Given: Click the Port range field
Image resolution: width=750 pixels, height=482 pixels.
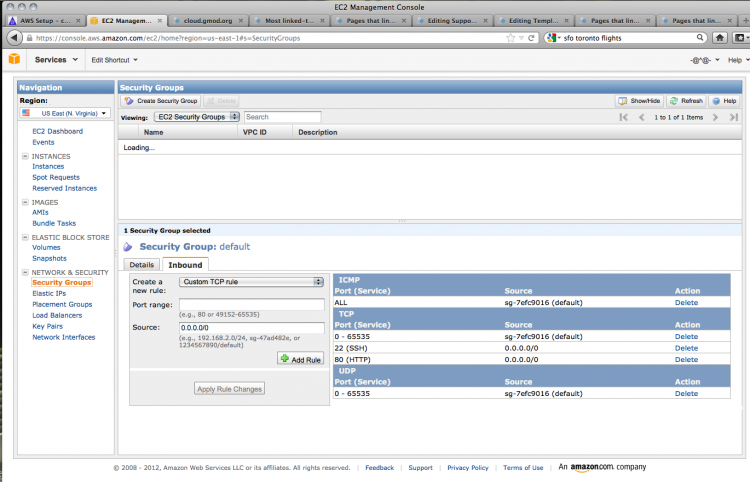Looking at the screenshot, I should 252,305.
